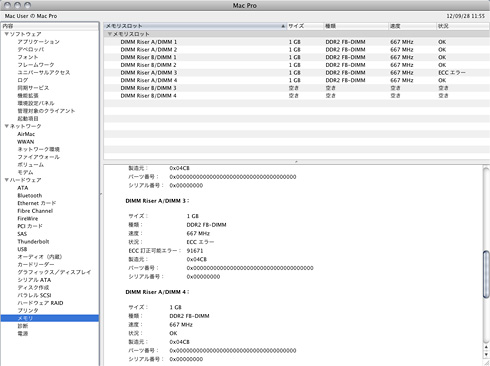Select 電源 in the sidebar
Screen dimensions: 490x366
(x=23, y=333)
